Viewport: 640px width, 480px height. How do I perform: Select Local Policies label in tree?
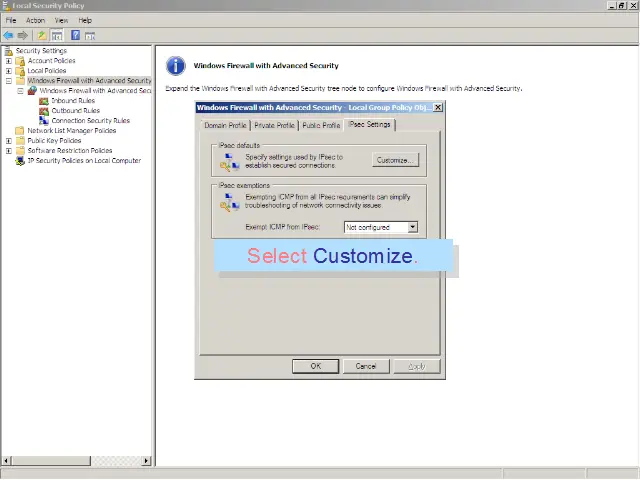tap(47, 71)
